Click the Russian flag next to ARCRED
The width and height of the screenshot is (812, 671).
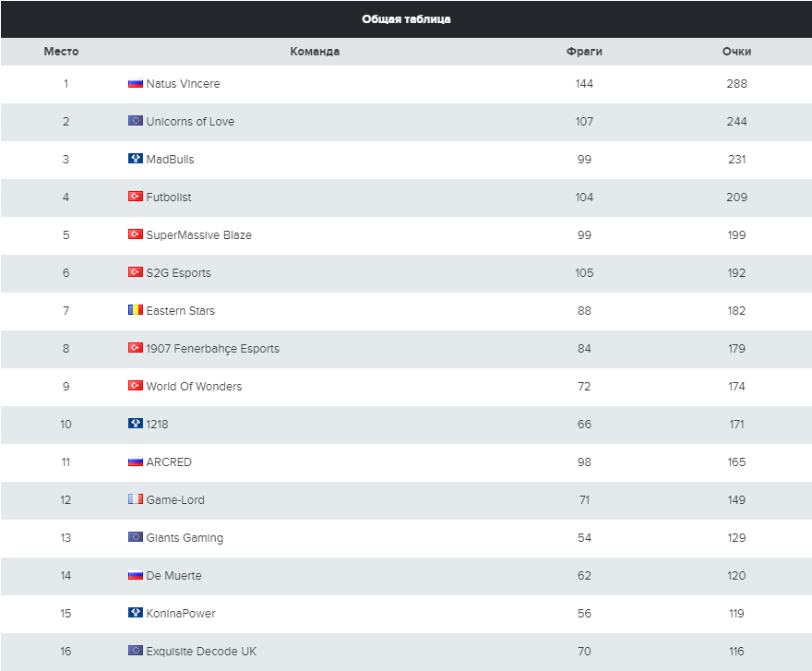click(x=135, y=461)
